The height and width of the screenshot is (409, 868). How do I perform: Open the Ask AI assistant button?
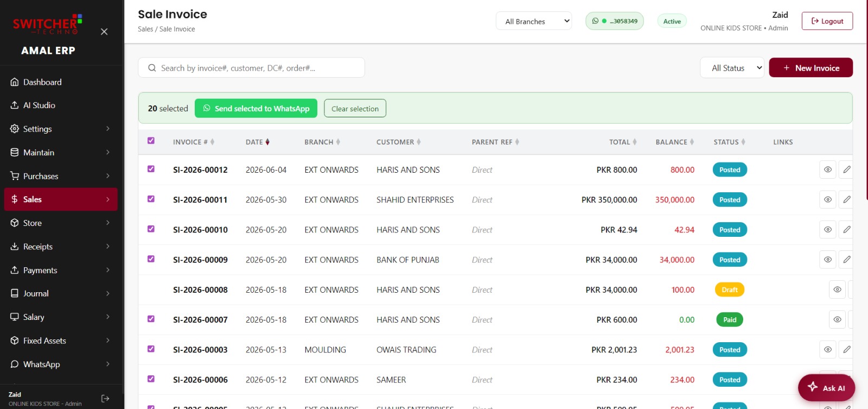(826, 387)
